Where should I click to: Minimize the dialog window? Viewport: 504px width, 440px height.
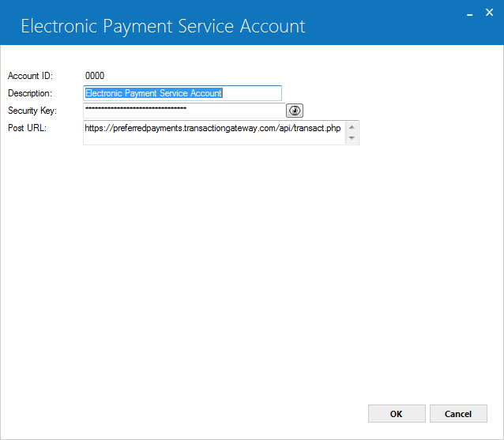click(x=469, y=13)
